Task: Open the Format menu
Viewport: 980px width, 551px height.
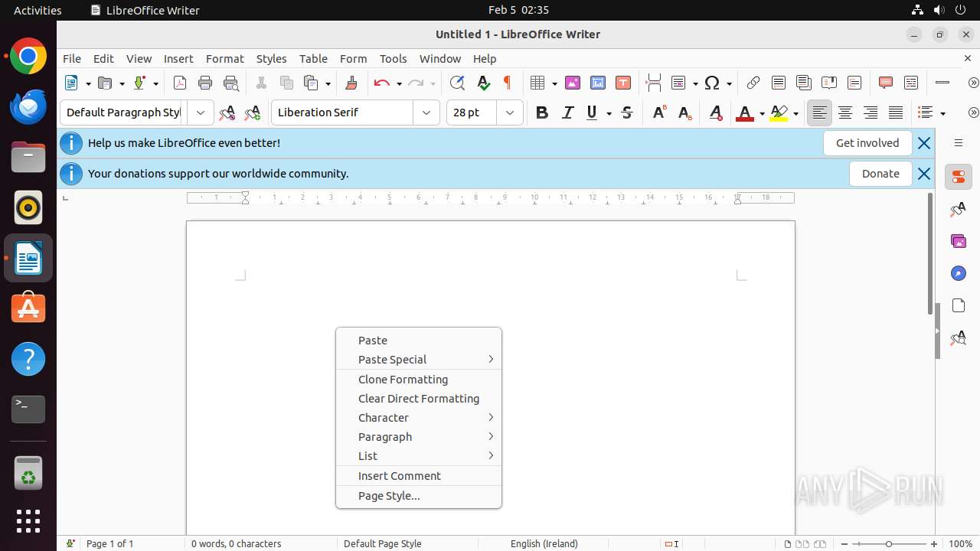Action: pos(224,58)
